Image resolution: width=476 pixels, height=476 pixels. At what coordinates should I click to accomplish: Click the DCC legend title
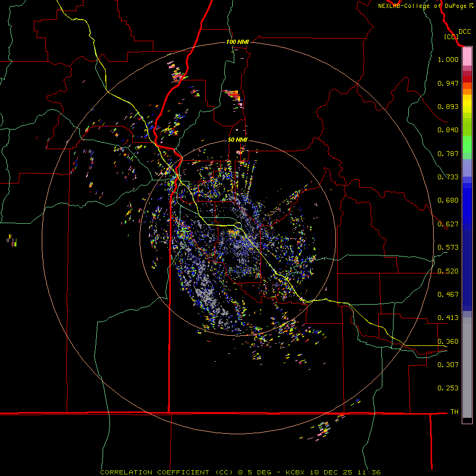(x=464, y=32)
